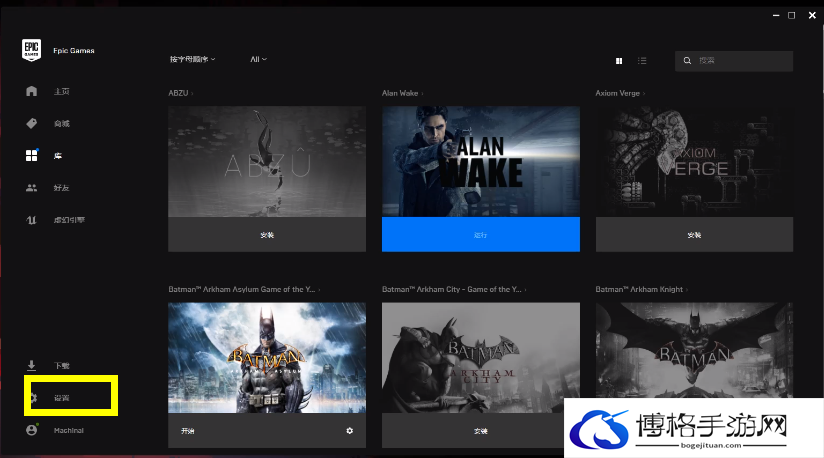This screenshot has height=458, width=824.
Task: Click the search magnifier icon
Action: click(x=687, y=61)
